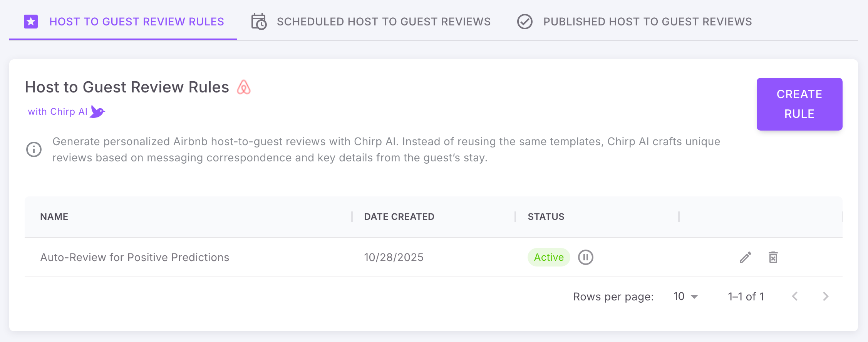
Task: Go to next page chevron
Action: [x=825, y=297]
